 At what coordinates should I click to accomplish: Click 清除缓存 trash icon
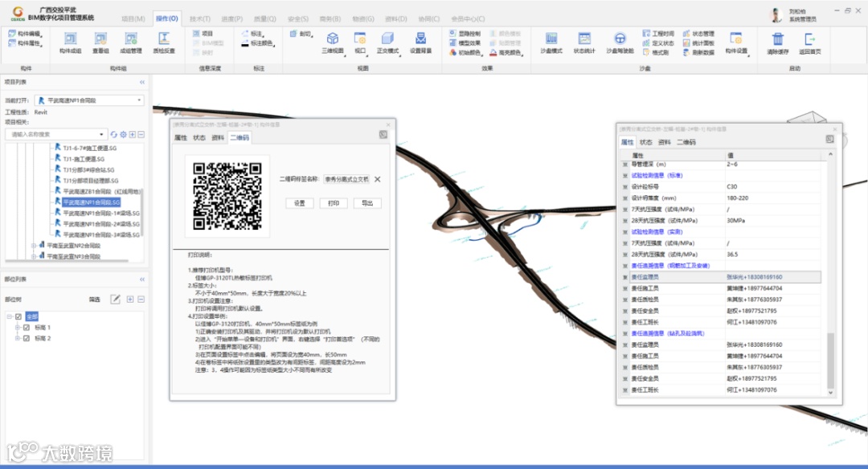tap(778, 43)
